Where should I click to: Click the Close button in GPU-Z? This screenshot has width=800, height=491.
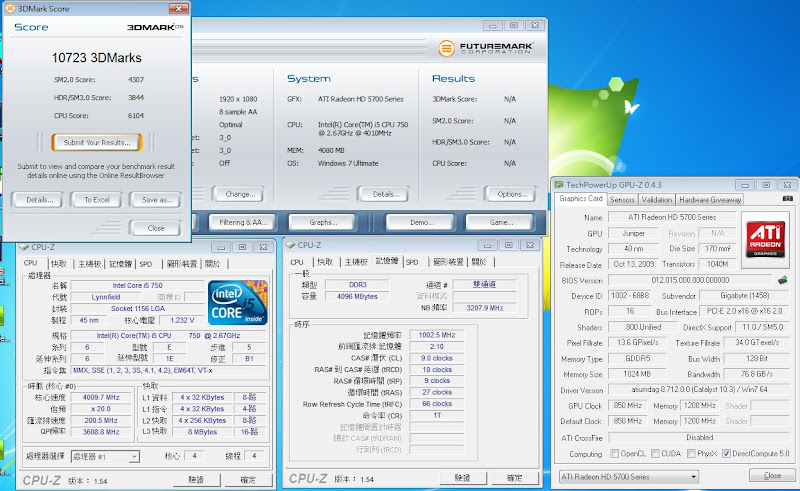tap(772, 475)
